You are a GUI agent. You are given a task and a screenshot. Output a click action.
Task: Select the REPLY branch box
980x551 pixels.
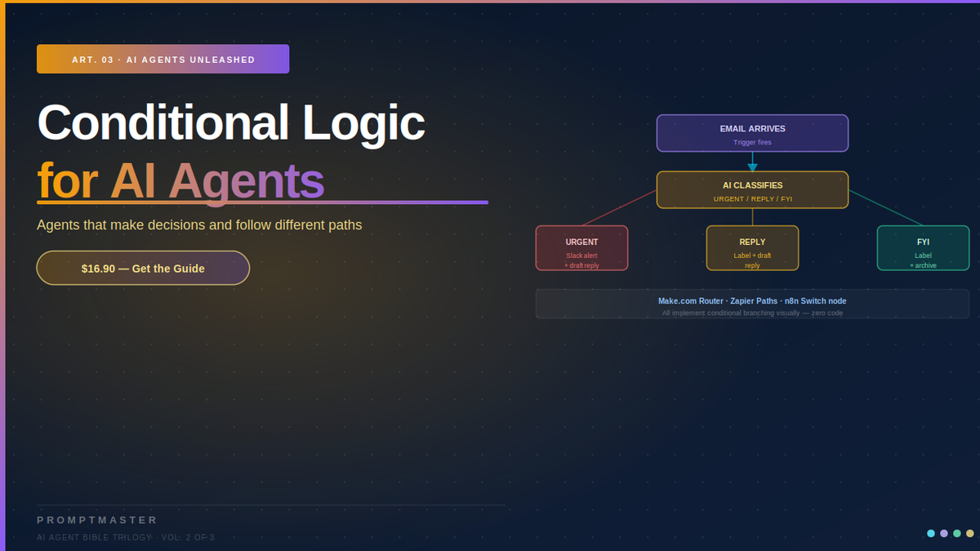752,247
